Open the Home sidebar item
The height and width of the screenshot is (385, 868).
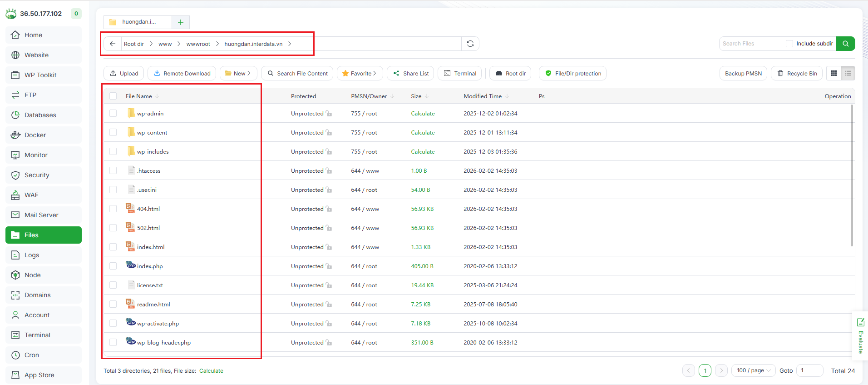[44, 35]
